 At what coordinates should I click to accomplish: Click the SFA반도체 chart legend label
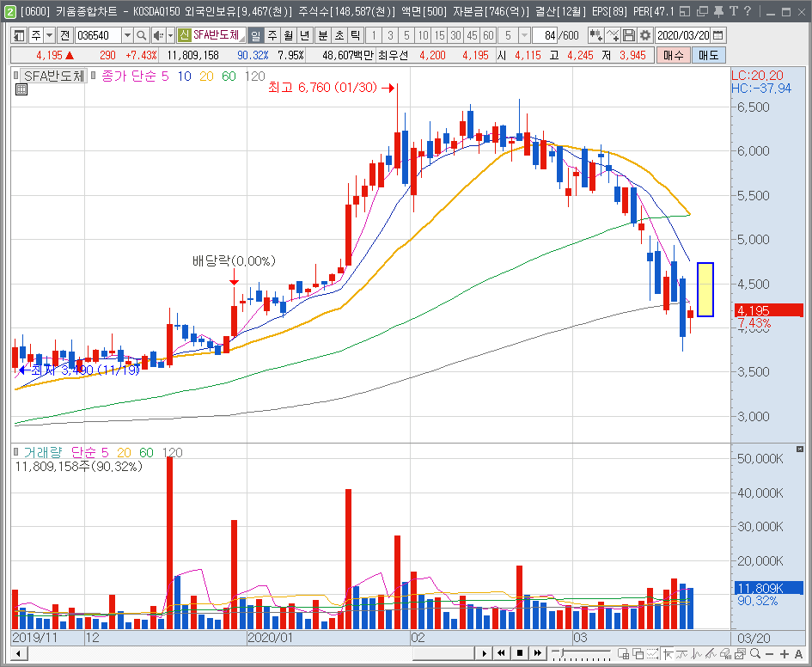coord(54,76)
